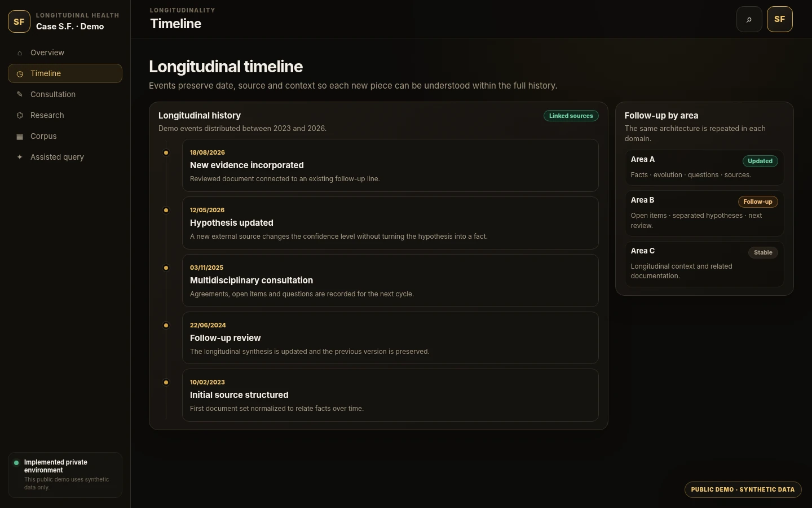Viewport: 812px width, 508px height.
Task: Open the Area B card title
Action: 643,200
